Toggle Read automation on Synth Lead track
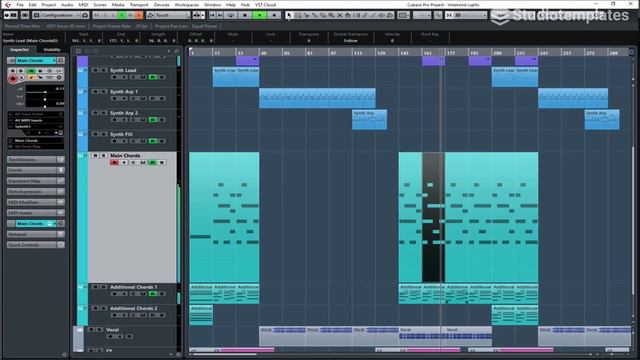The height and width of the screenshot is (360, 640). click(152, 77)
